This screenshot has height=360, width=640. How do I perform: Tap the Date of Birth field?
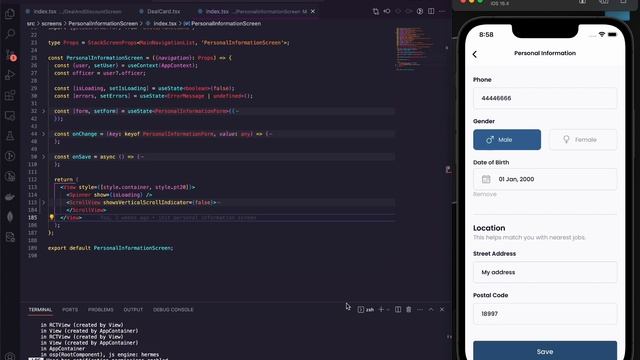[x=545, y=179]
